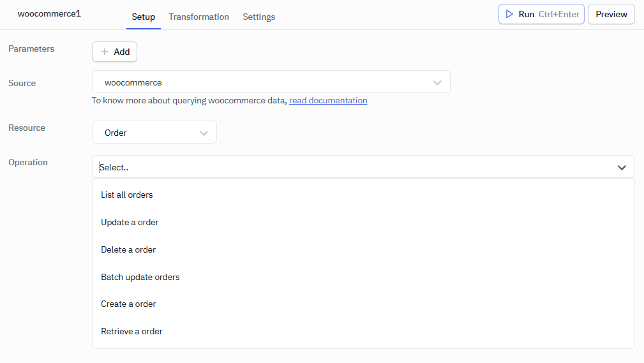Click the play icon on the Run button
644x363 pixels.
[x=509, y=14]
